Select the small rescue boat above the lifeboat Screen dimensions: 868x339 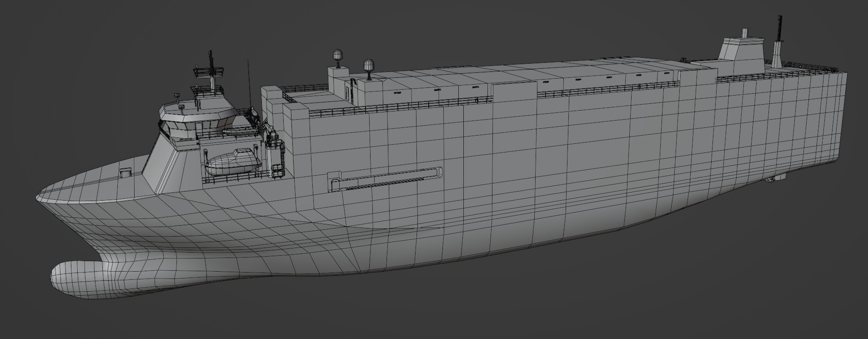[x=239, y=132]
